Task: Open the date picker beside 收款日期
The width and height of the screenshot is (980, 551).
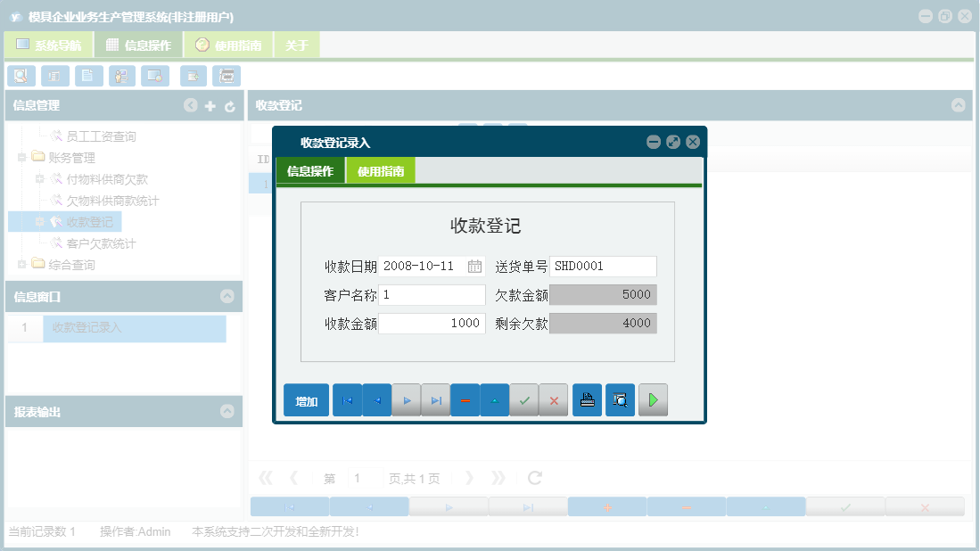Action: click(476, 266)
